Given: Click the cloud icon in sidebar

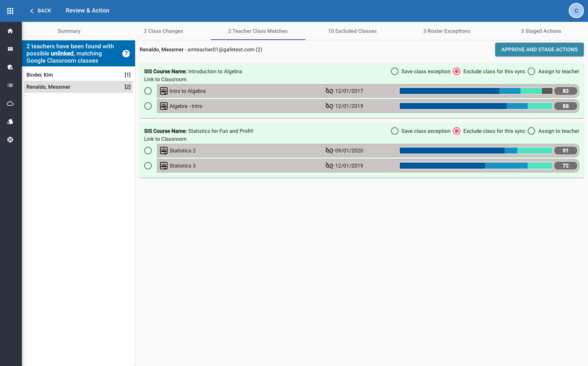Looking at the screenshot, I should pyautogui.click(x=10, y=103).
